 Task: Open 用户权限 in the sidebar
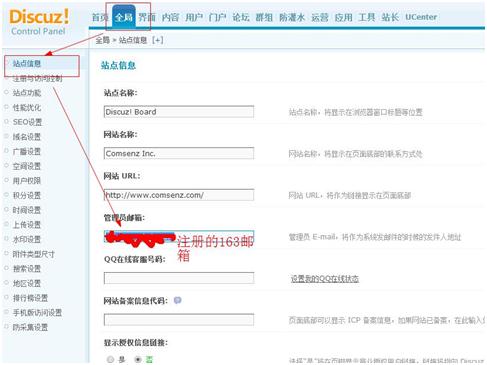27,181
